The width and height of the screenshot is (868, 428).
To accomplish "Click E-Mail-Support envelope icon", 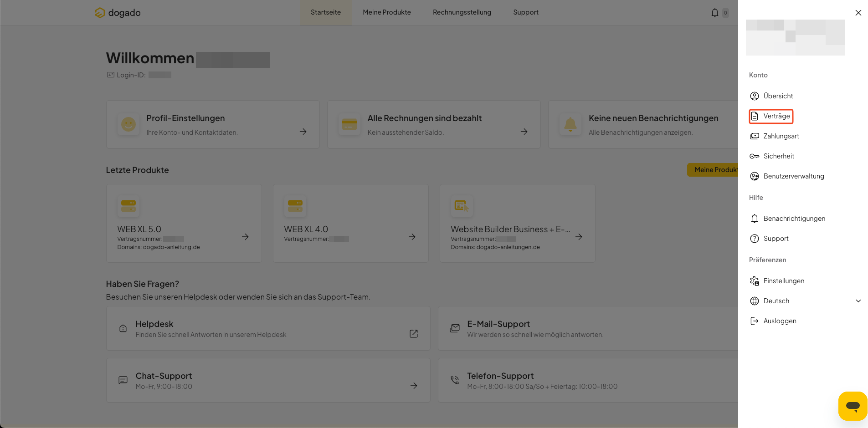I will coord(455,328).
